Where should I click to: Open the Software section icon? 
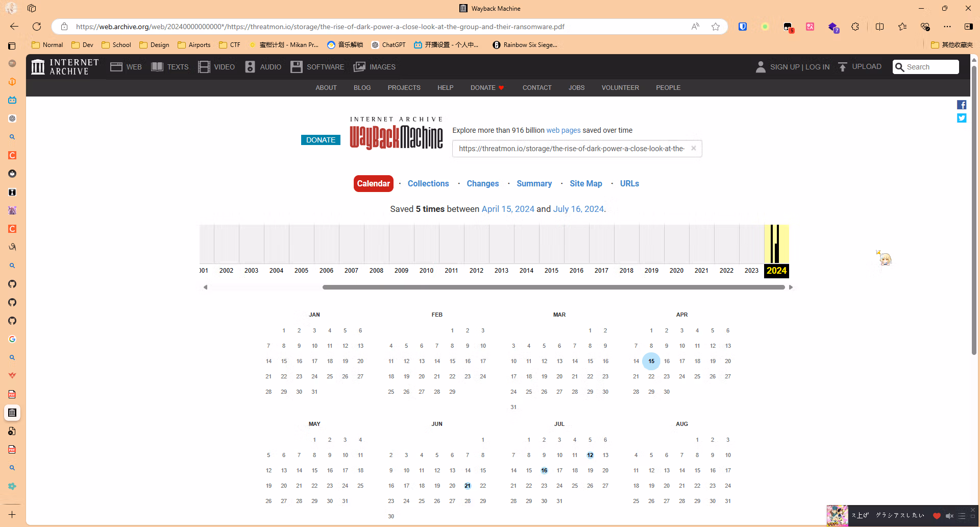tap(297, 67)
